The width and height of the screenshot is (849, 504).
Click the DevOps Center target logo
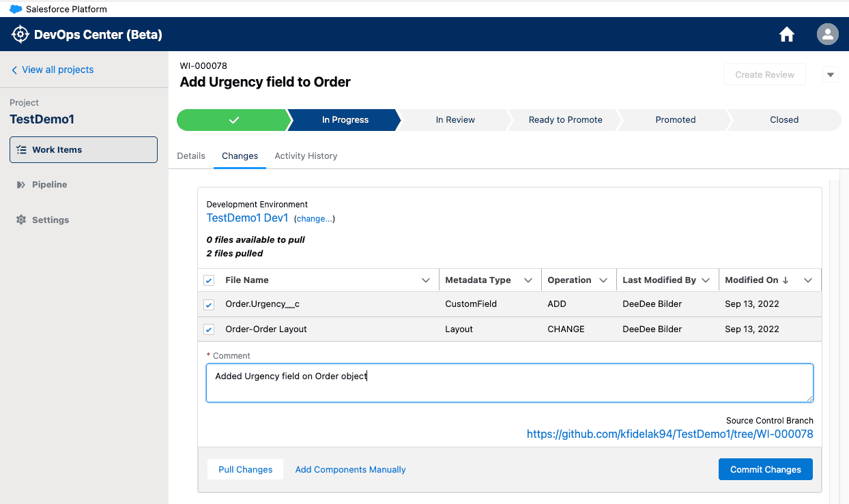coord(20,34)
